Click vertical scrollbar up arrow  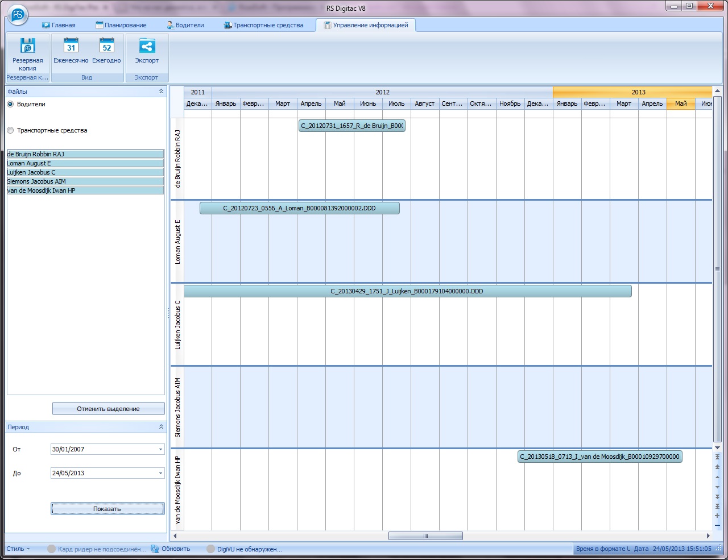coord(717,91)
